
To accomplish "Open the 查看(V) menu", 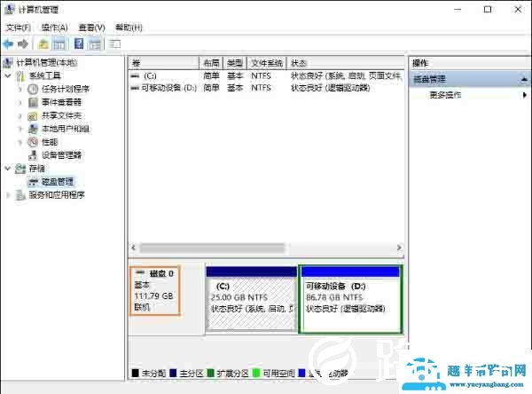I will (x=91, y=28).
